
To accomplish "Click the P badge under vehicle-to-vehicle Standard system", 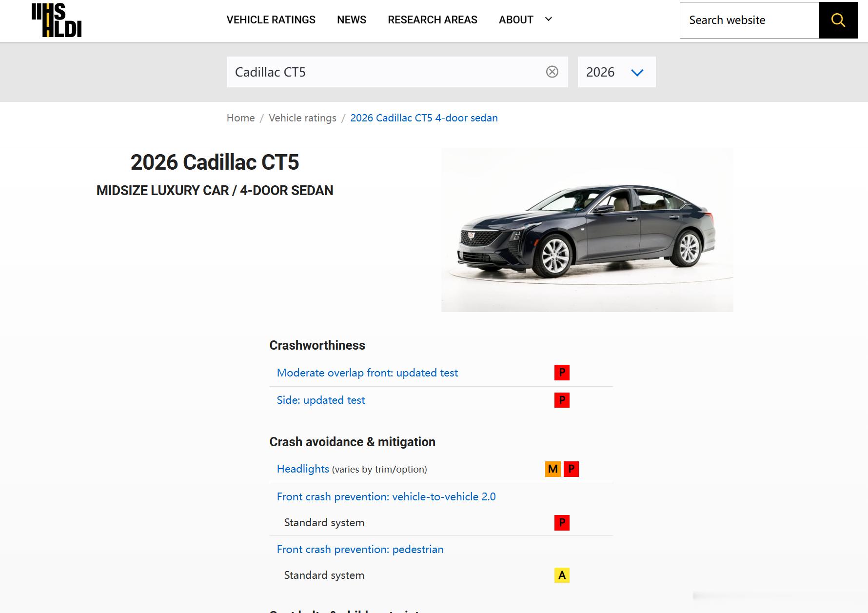I will click(x=562, y=523).
